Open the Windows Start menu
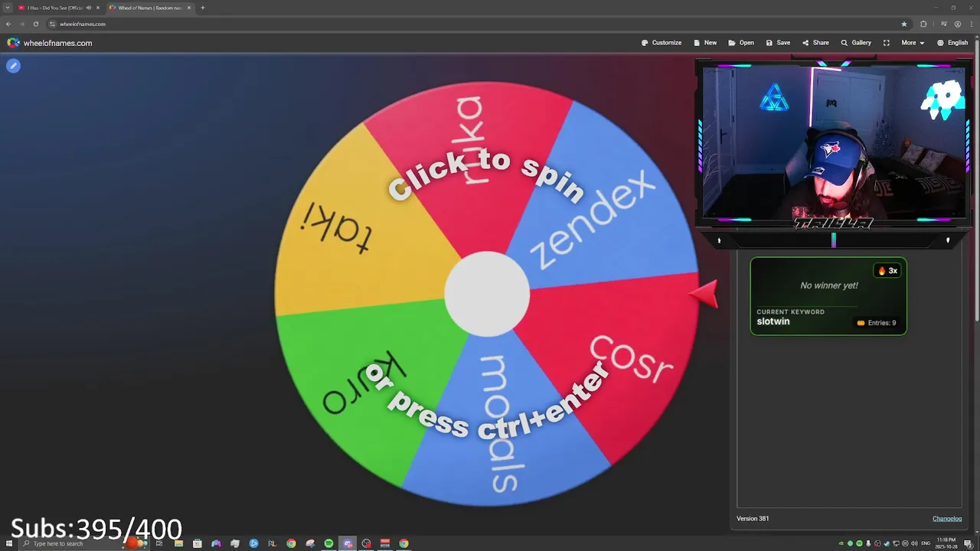This screenshot has width=980, height=551. point(9,543)
